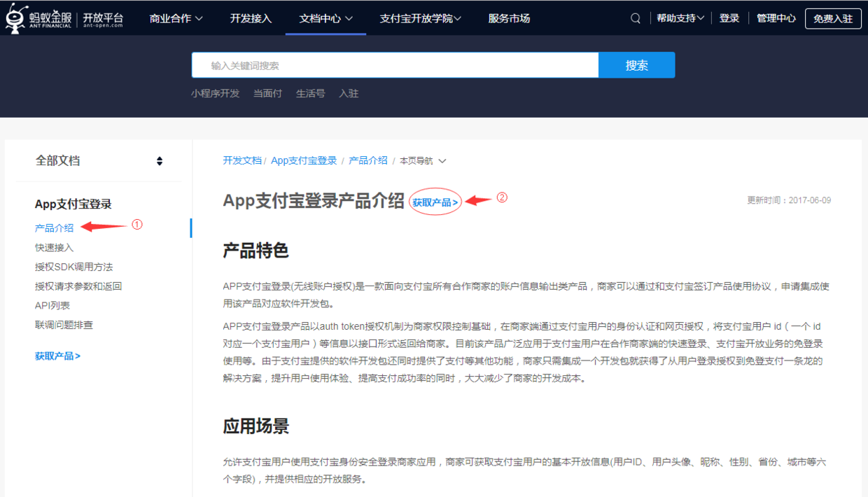Click the 全部文档 label
The image size is (868, 497).
click(58, 161)
